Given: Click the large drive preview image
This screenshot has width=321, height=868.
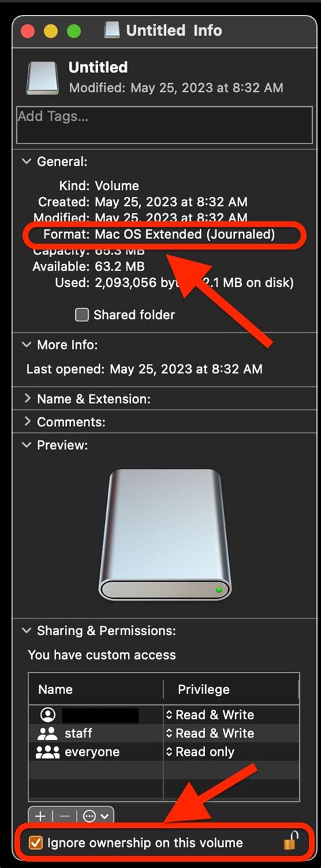Looking at the screenshot, I should click(x=165, y=534).
